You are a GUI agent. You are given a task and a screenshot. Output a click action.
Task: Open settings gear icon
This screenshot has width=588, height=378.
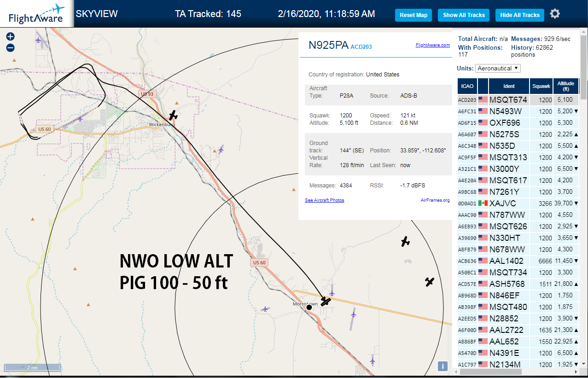pyautogui.click(x=555, y=14)
